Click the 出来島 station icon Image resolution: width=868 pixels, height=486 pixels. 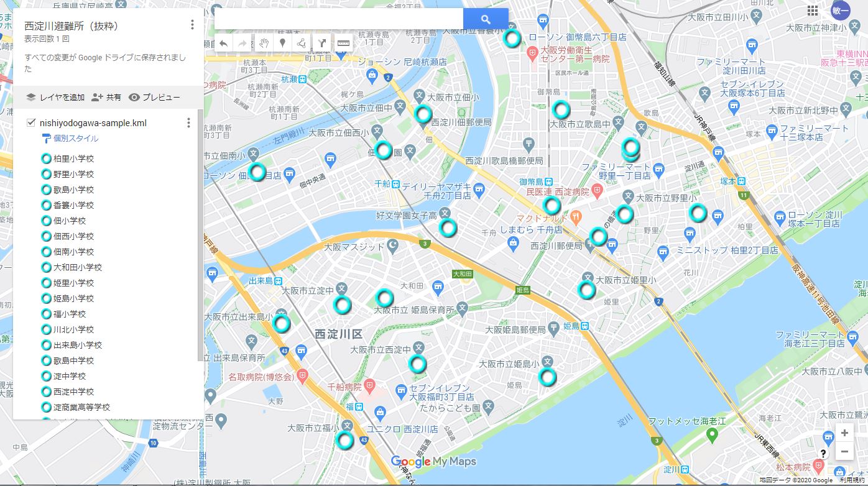[x=279, y=280]
